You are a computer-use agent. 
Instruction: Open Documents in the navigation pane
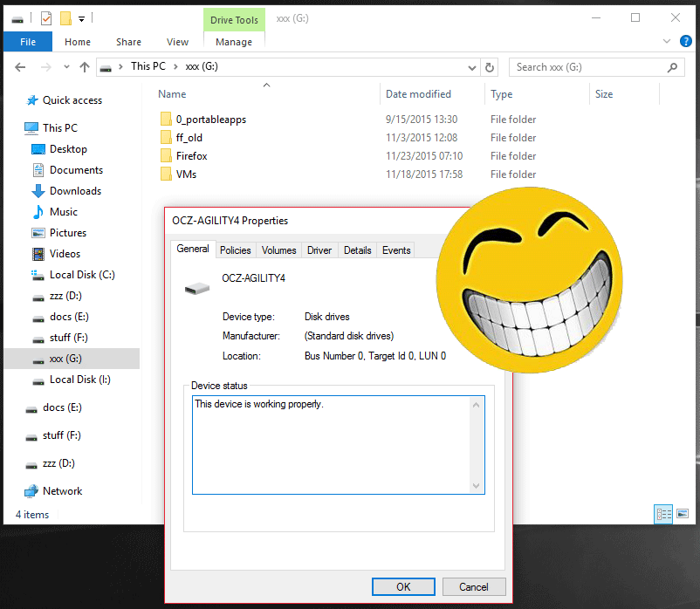(76, 170)
